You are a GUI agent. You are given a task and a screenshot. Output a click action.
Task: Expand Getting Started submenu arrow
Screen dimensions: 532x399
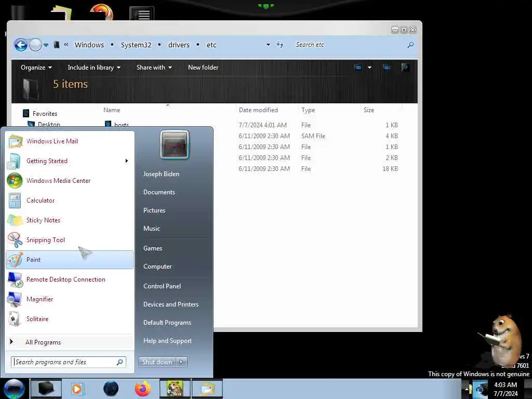tap(127, 161)
